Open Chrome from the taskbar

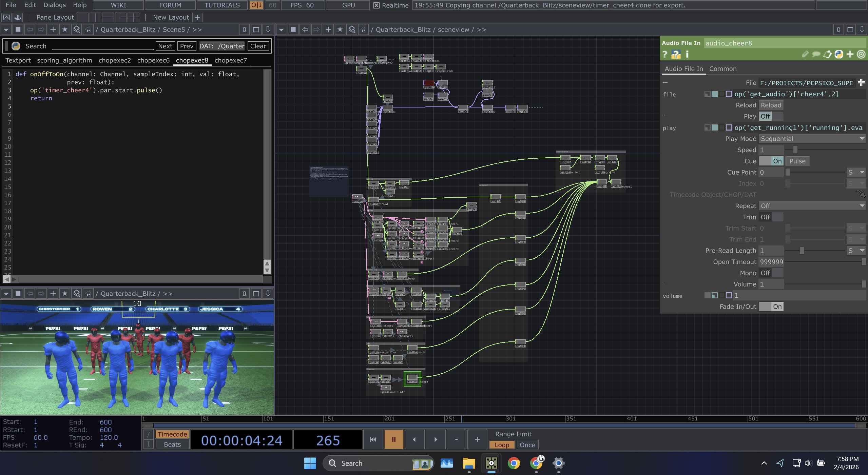(514, 463)
